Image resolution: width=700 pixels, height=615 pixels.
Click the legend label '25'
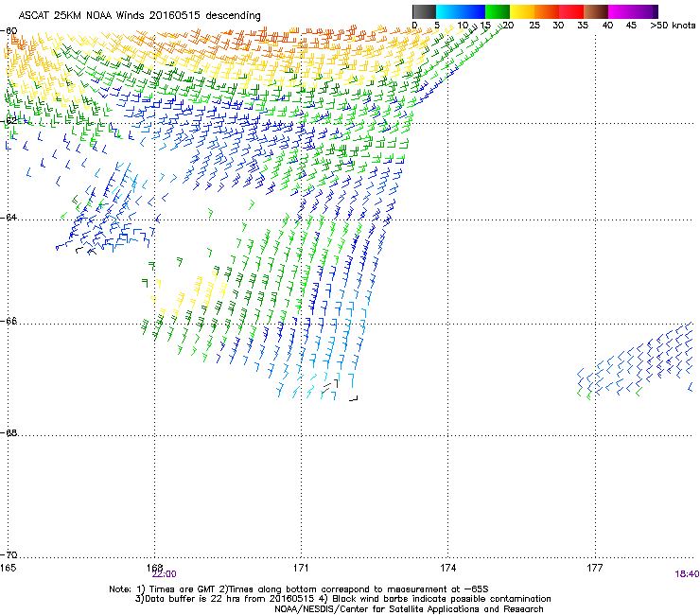[x=534, y=25]
